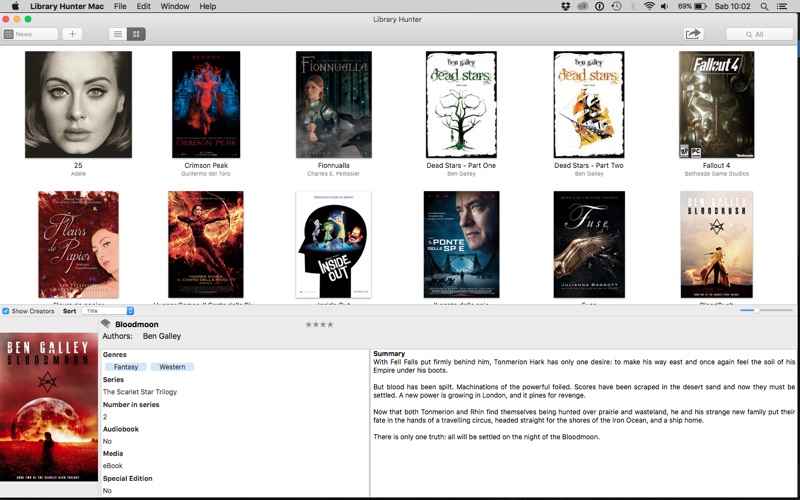This screenshot has height=500, width=800.
Task: Click the Time Machine menu bar icon
Action: (x=616, y=6)
